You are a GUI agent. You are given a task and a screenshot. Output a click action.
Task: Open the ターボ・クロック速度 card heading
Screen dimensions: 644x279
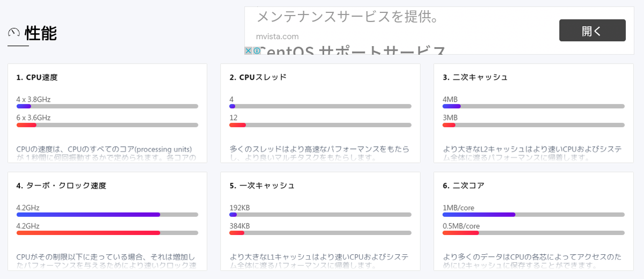(x=61, y=185)
